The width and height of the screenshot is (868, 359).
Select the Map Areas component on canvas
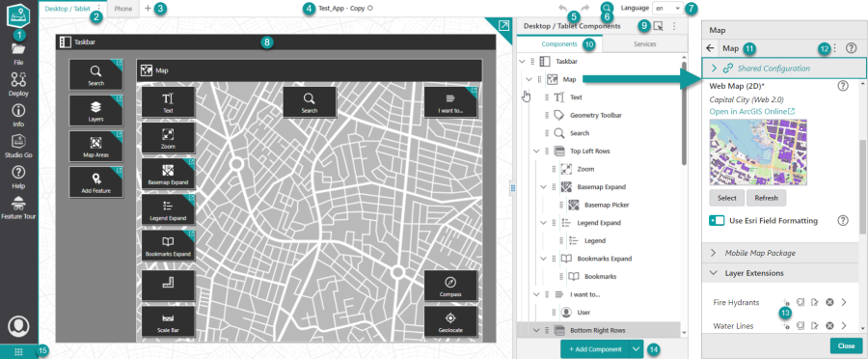pos(95,147)
